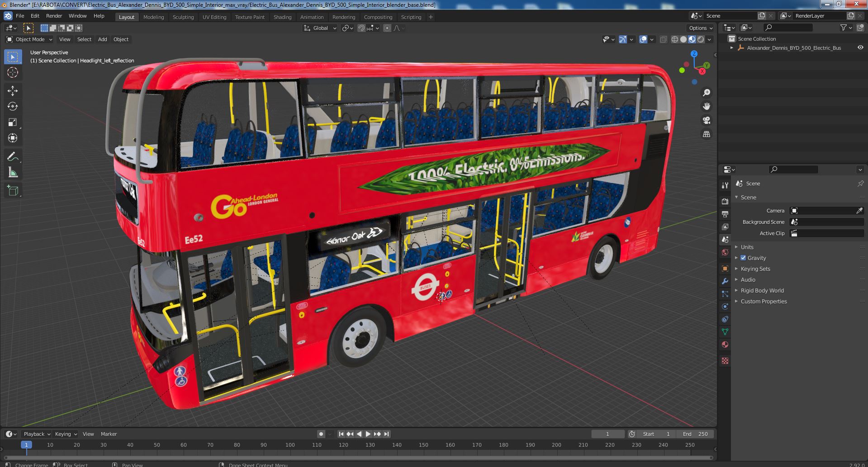
Task: Open the World properties tab
Action: (x=725, y=252)
